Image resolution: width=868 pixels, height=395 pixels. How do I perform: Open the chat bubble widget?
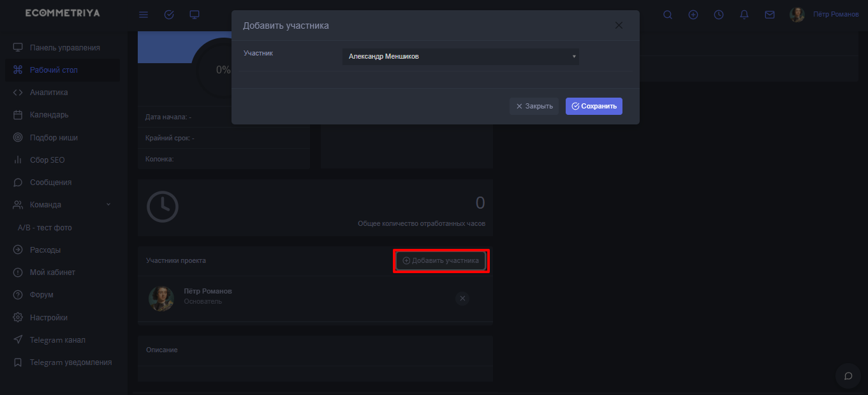848,376
